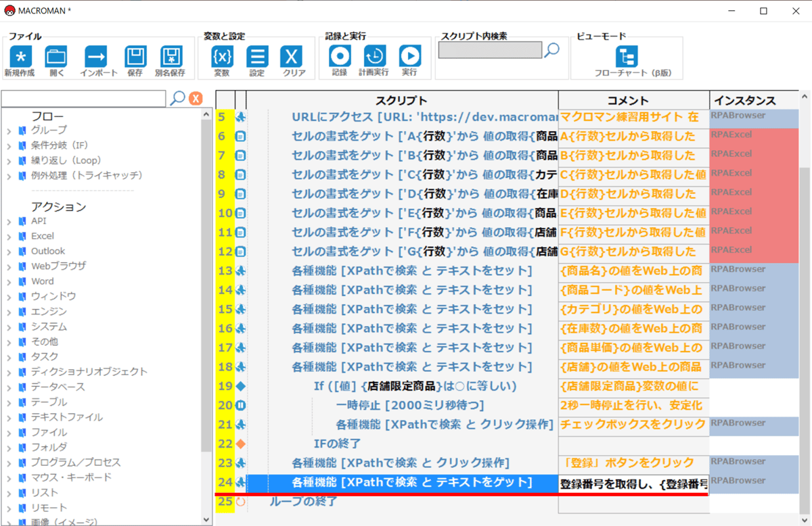Save script with 保存 icon

pos(135,56)
